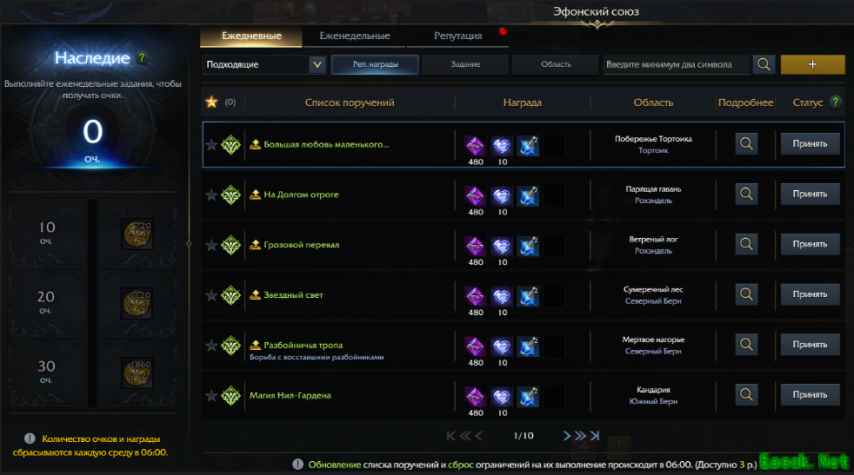Open details magnifier for На Долгом отроге
Viewport: 854px width, 475px height.
(x=746, y=194)
